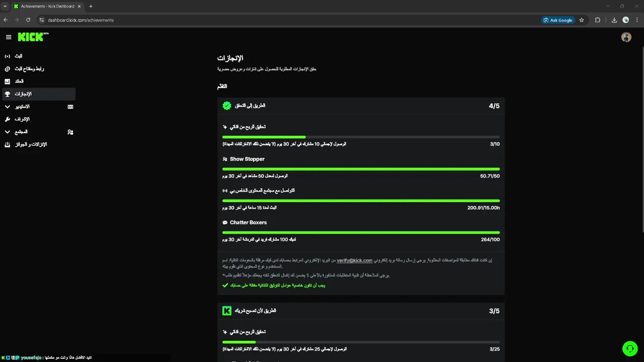Select the Achievements - Kick Dashboard tab
Viewport: 644px width, 362px height.
click(x=47, y=6)
